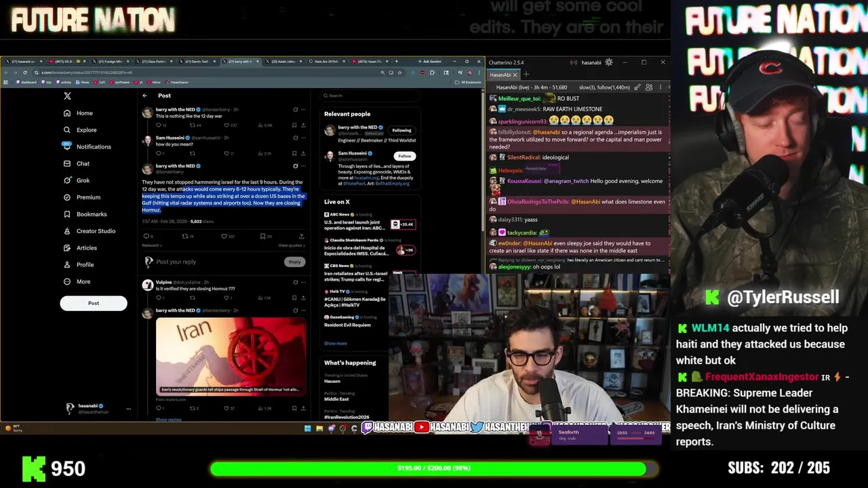Open Grok explain icon on first barry tweet
This screenshot has width=868, height=488.
coord(295,109)
